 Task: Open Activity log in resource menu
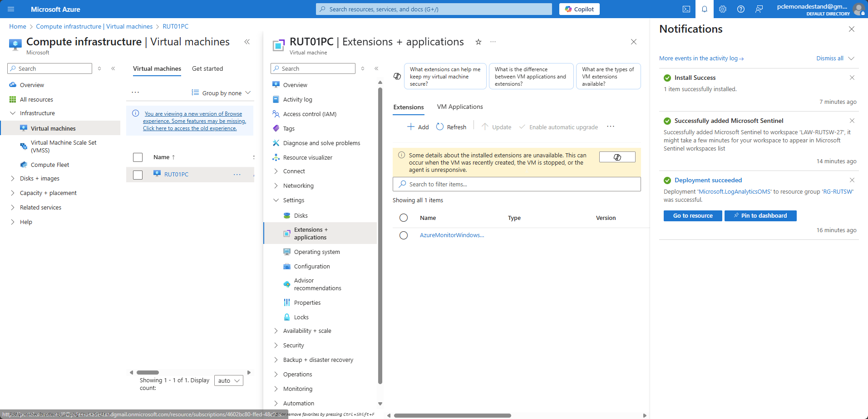pos(297,99)
